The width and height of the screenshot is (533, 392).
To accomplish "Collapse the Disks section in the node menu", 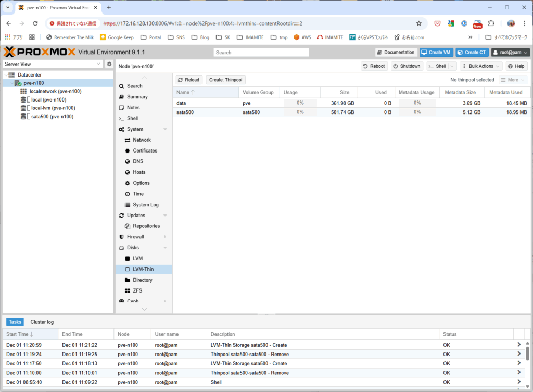I will (165, 248).
